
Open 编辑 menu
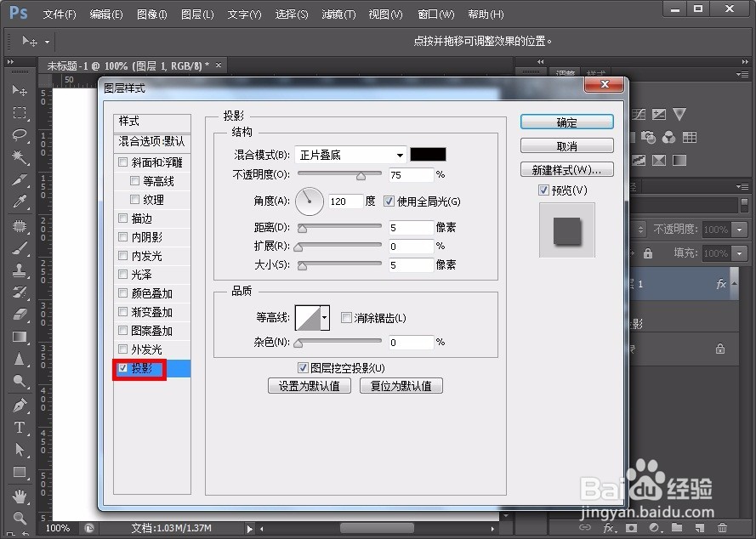pyautogui.click(x=106, y=14)
